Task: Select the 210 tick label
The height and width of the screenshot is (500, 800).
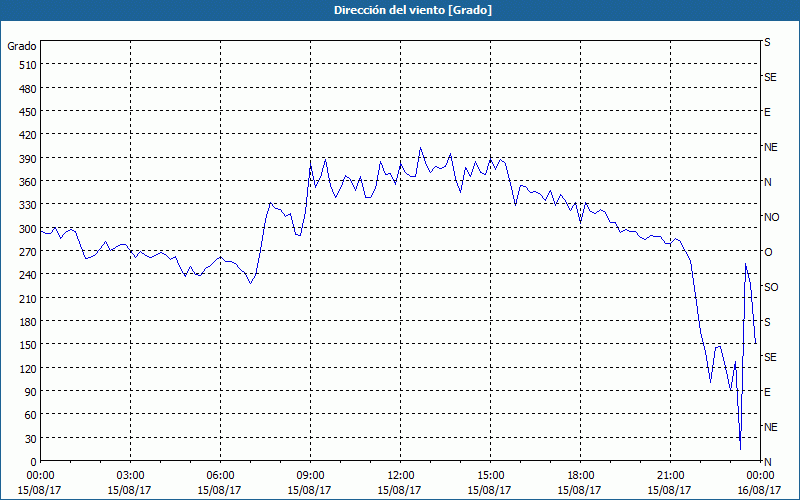Action: (28, 298)
